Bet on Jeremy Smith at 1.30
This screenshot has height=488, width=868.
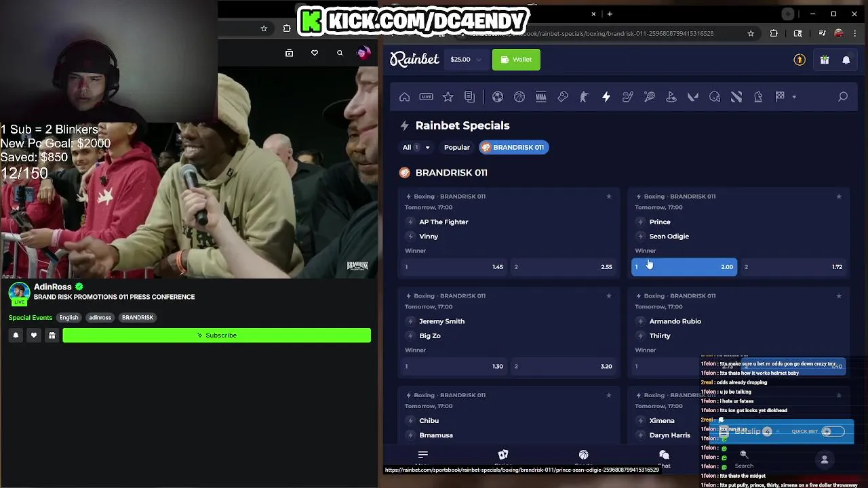coord(454,366)
